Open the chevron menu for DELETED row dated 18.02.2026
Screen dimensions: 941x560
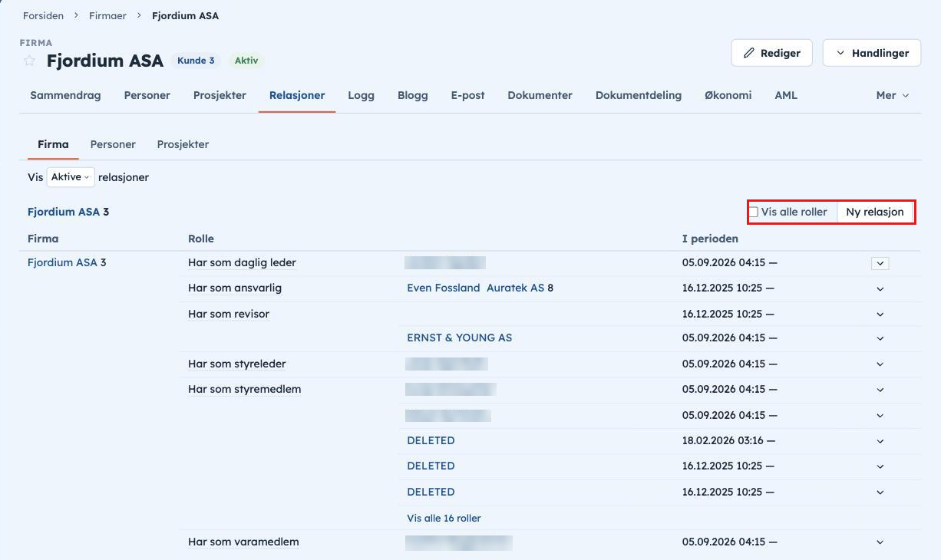(880, 441)
